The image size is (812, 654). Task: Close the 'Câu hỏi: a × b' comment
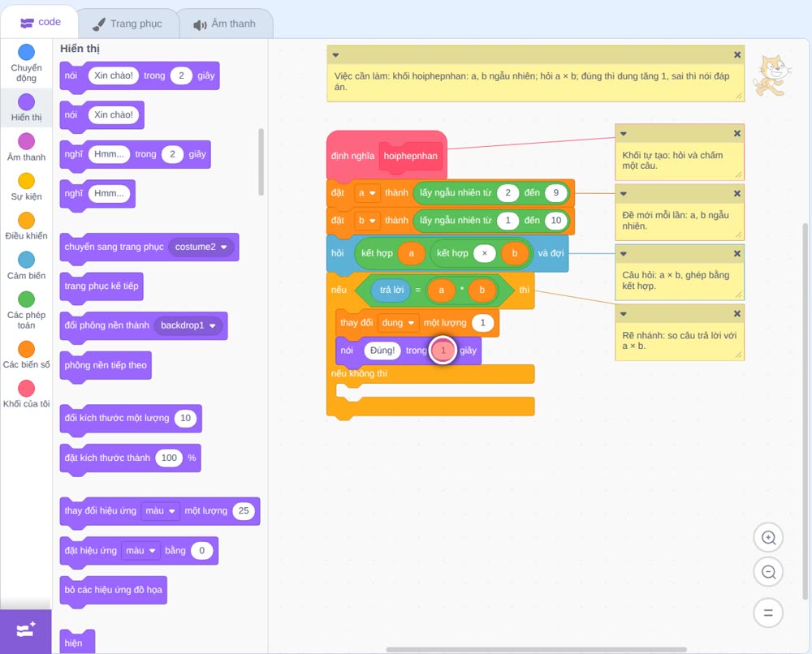737,253
